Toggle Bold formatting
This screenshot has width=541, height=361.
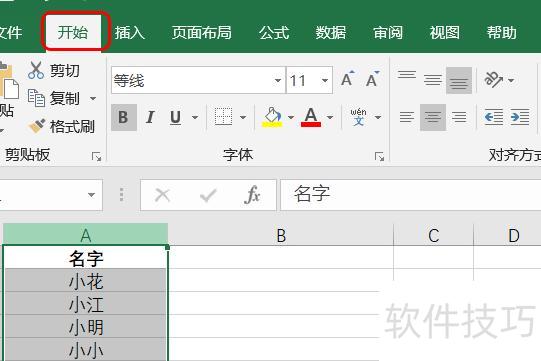[124, 117]
